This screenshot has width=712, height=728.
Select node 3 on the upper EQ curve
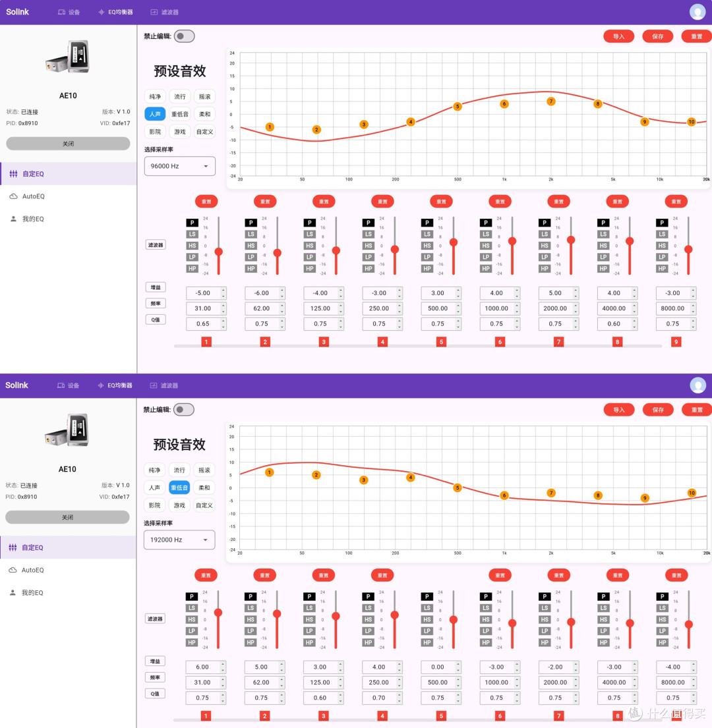[364, 125]
